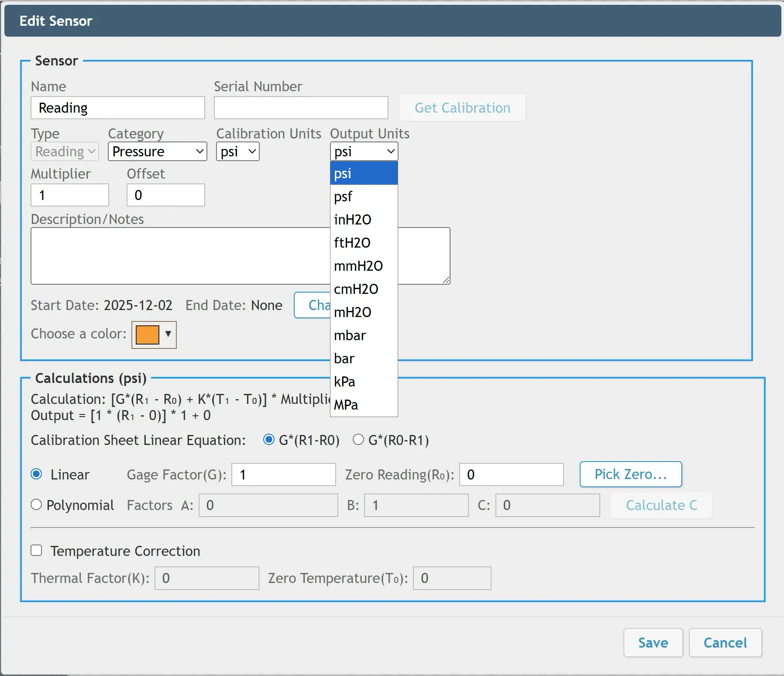
Task: Choose mbar in the output units dropdown
Action: pyautogui.click(x=363, y=335)
